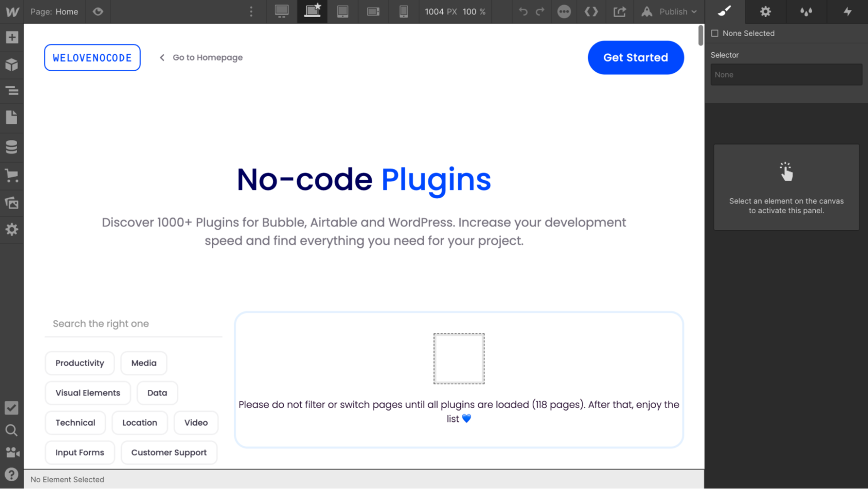Viewport: 868px width, 489px height.
Task: Open the Search magnifier tool
Action: tap(12, 430)
